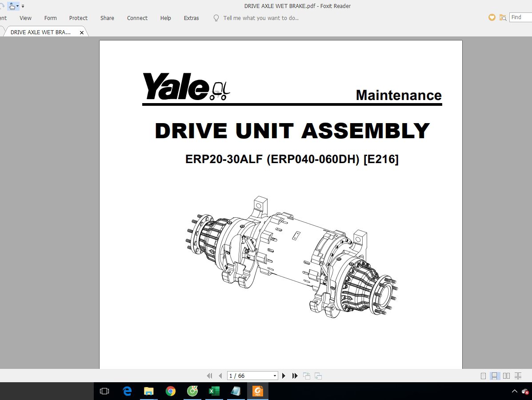
Task: Go to previous page button
Action: [x=220, y=376]
